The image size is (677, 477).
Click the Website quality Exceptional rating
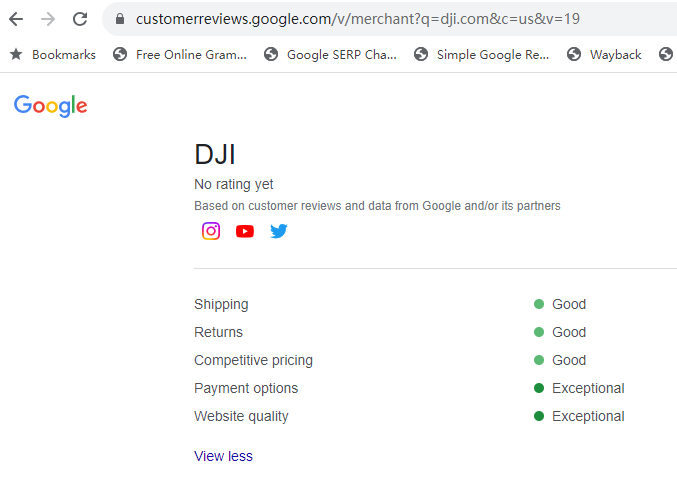pyautogui.click(x=588, y=416)
